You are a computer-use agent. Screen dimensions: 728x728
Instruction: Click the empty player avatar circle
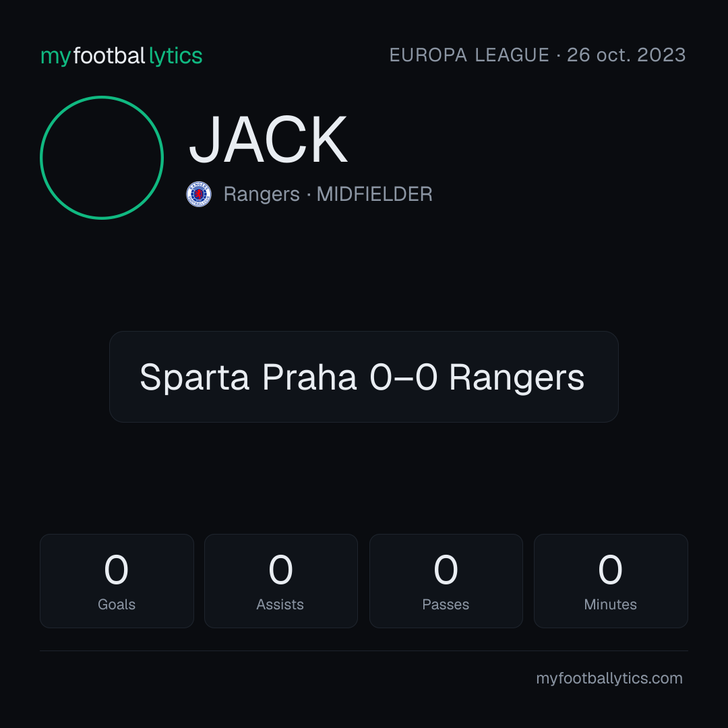coord(102,157)
